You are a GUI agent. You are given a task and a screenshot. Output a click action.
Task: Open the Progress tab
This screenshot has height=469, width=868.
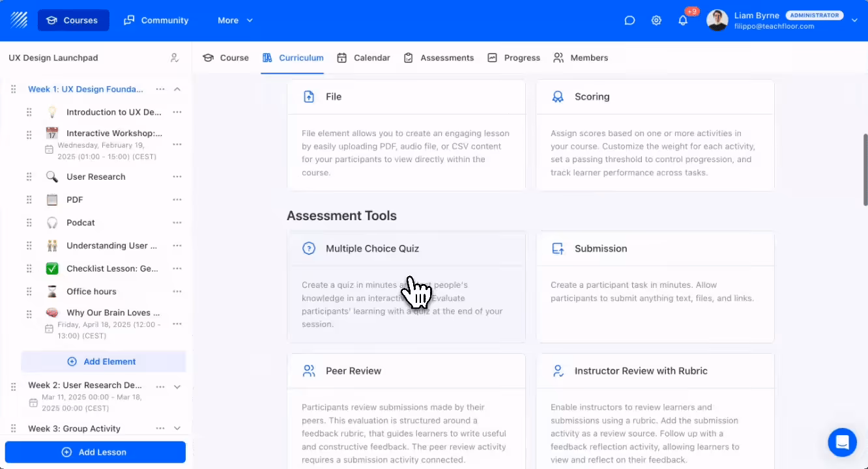tap(514, 58)
